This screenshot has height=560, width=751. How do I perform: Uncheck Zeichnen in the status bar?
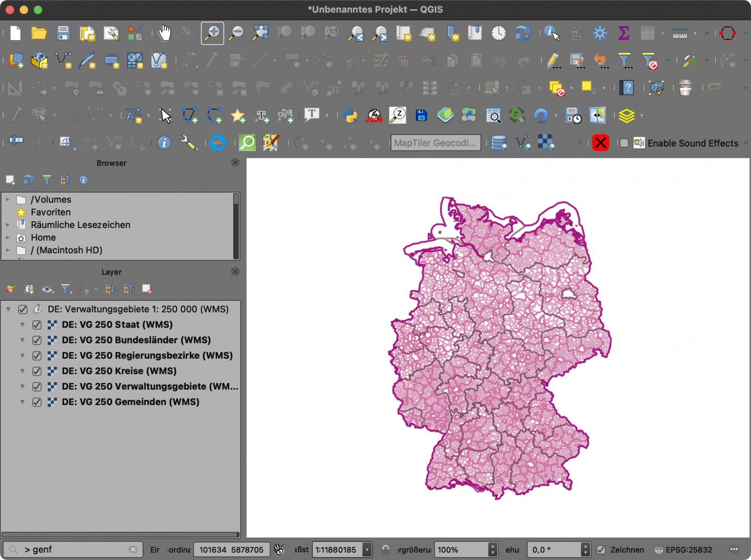[602, 550]
